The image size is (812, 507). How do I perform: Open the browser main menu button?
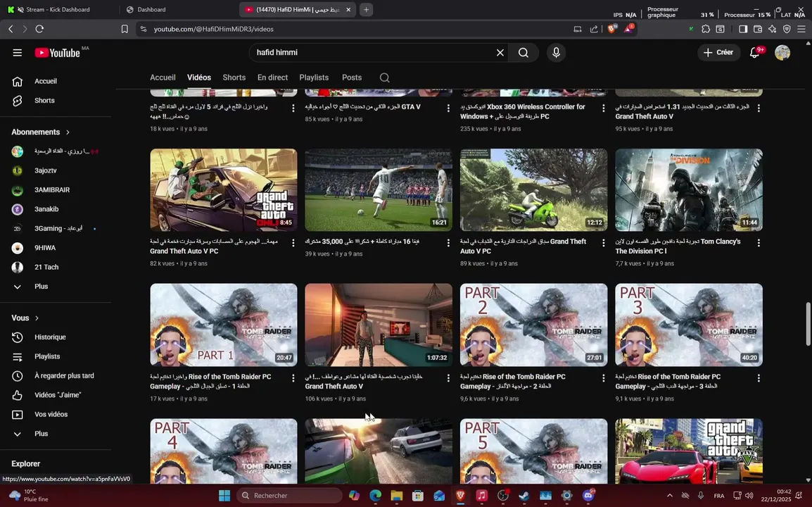[801, 30]
